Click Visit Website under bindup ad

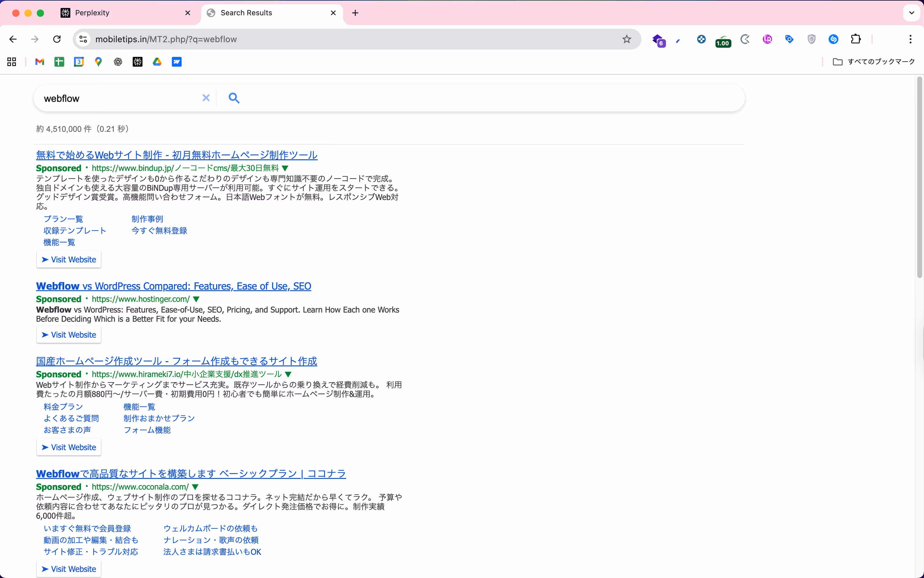[x=69, y=260]
